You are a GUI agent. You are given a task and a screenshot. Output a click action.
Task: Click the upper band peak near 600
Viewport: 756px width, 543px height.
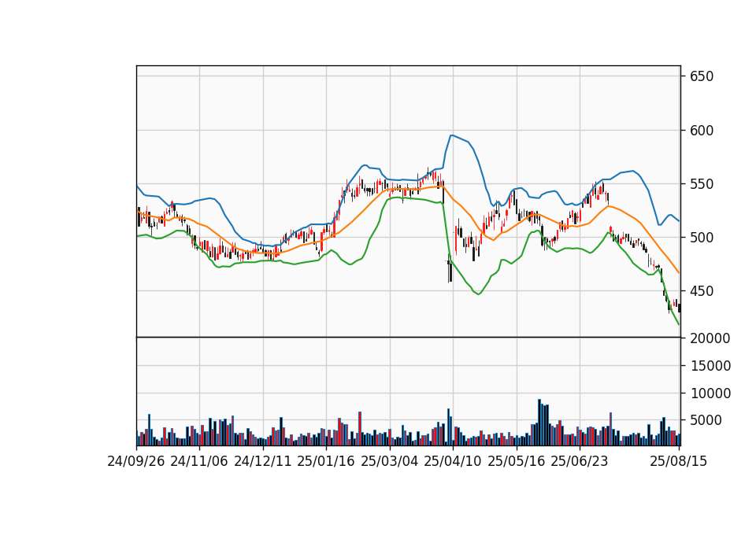(x=452, y=135)
